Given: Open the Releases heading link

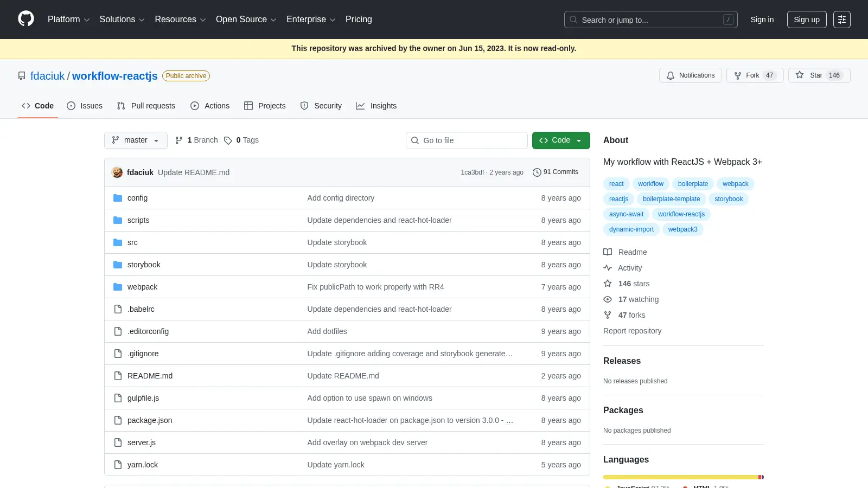Looking at the screenshot, I should point(622,361).
